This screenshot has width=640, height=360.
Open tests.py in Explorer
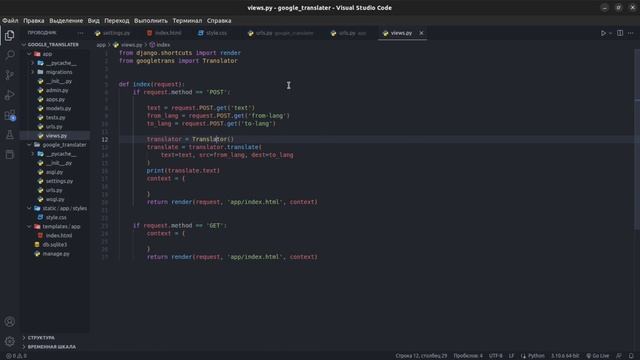point(56,118)
